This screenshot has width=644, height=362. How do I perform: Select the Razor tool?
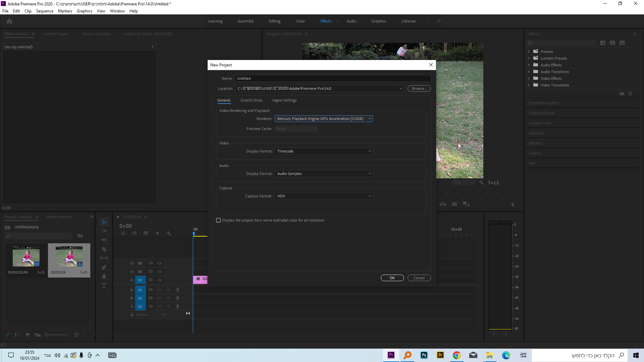[x=104, y=249]
